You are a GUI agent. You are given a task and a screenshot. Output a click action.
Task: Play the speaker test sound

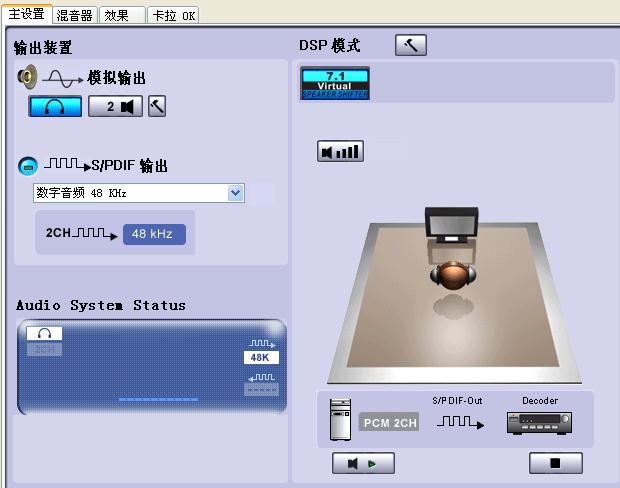[364, 463]
